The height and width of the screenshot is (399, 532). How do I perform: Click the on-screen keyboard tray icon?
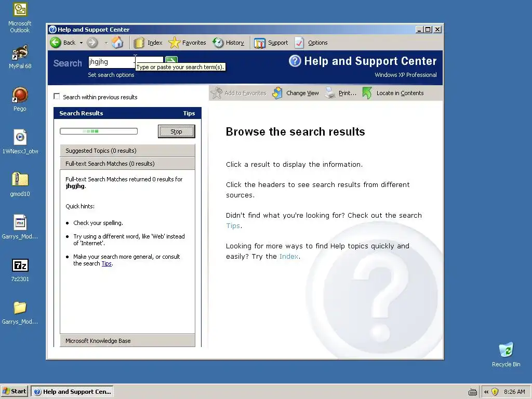coord(472,392)
